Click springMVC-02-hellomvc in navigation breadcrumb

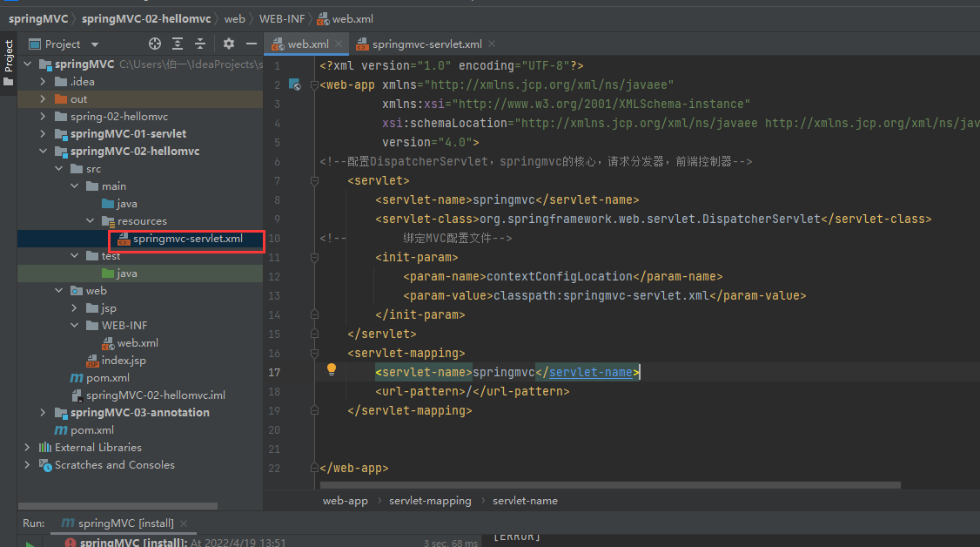pyautogui.click(x=146, y=19)
